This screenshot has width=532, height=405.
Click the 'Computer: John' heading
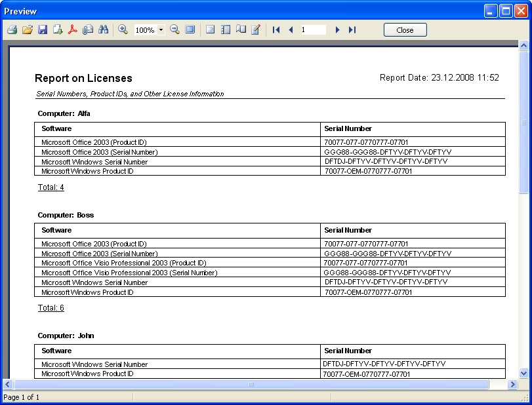(x=66, y=336)
